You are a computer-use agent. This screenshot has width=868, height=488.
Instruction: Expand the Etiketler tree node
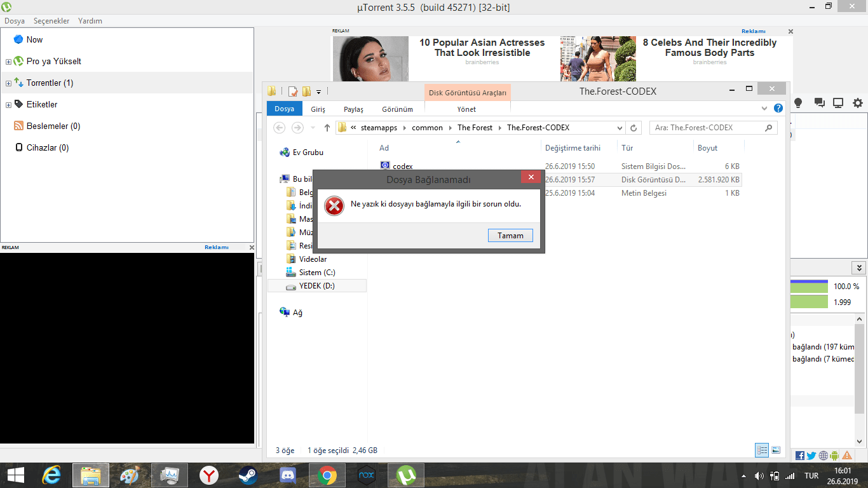[x=8, y=105]
